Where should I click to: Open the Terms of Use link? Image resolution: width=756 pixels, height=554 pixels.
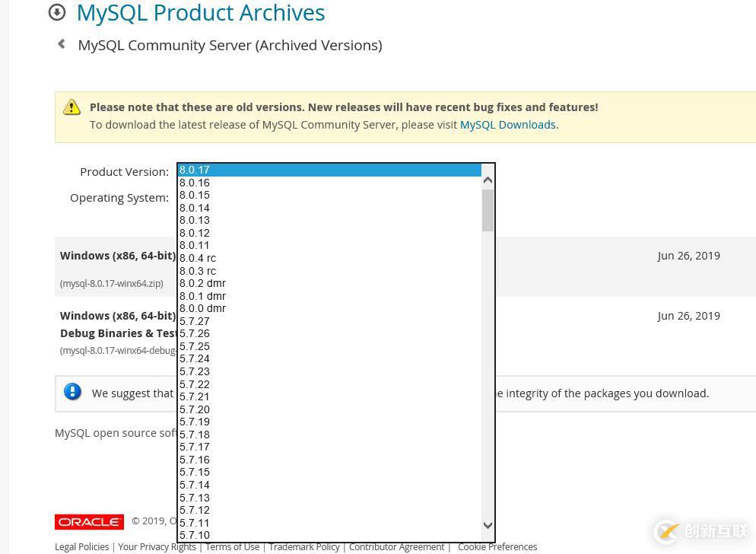point(232,546)
